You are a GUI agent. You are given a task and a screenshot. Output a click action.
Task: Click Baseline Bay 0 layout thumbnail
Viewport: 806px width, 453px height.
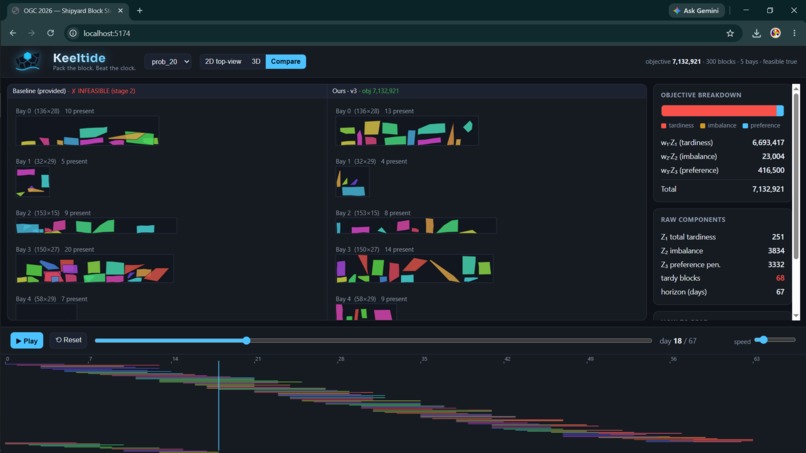tap(87, 131)
